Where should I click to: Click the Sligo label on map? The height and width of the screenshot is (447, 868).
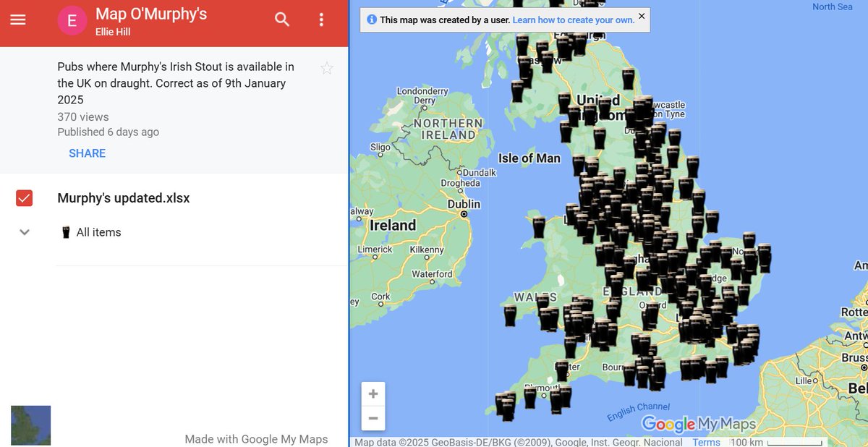coord(380,147)
